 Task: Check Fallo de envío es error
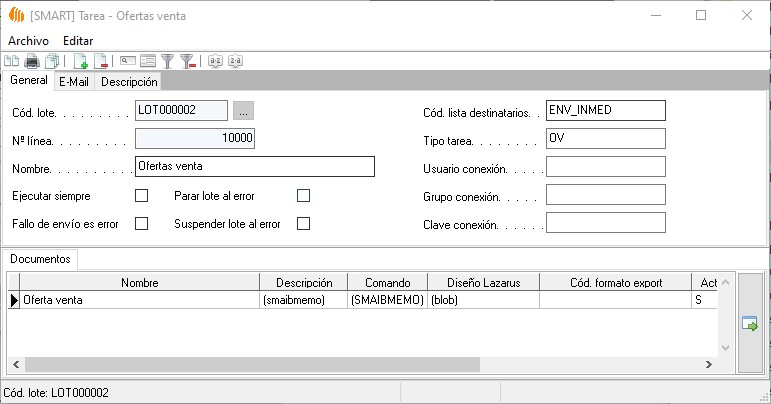pos(141,223)
